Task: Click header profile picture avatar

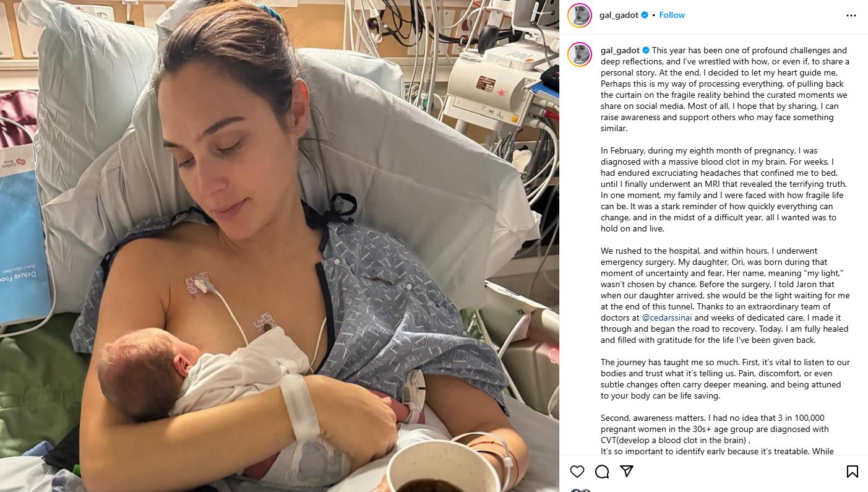Action: [x=580, y=15]
